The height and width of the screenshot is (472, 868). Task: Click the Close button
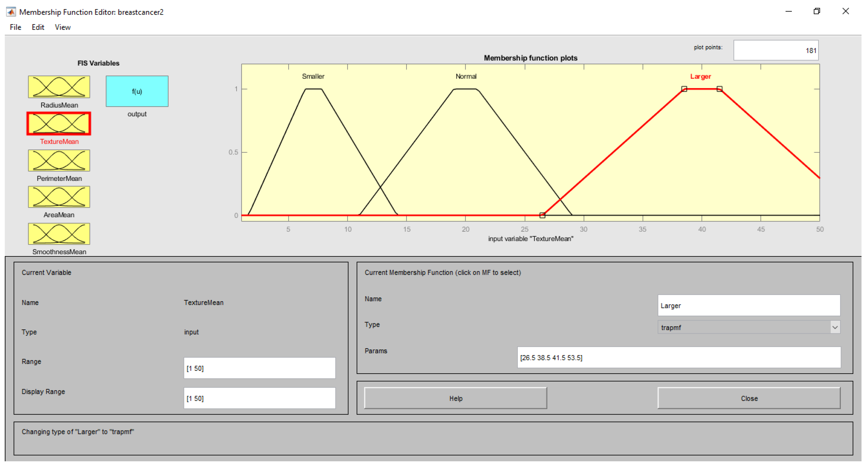(x=748, y=398)
